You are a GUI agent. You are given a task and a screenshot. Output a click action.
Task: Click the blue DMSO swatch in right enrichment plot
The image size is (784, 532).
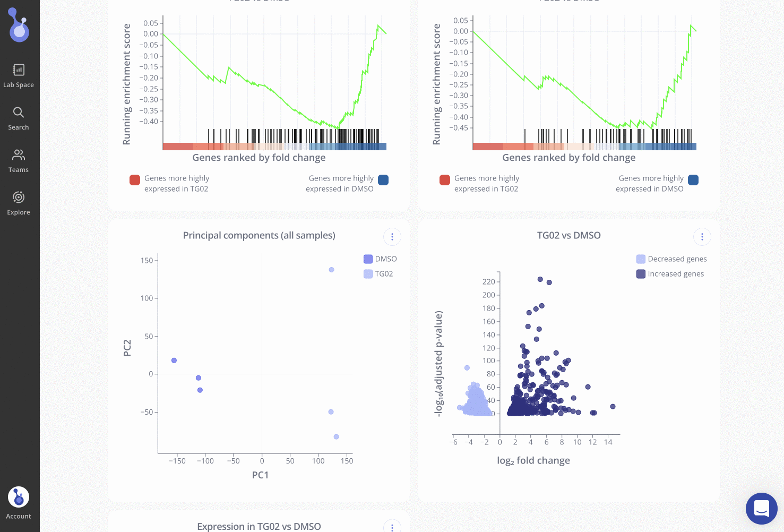[x=693, y=180]
